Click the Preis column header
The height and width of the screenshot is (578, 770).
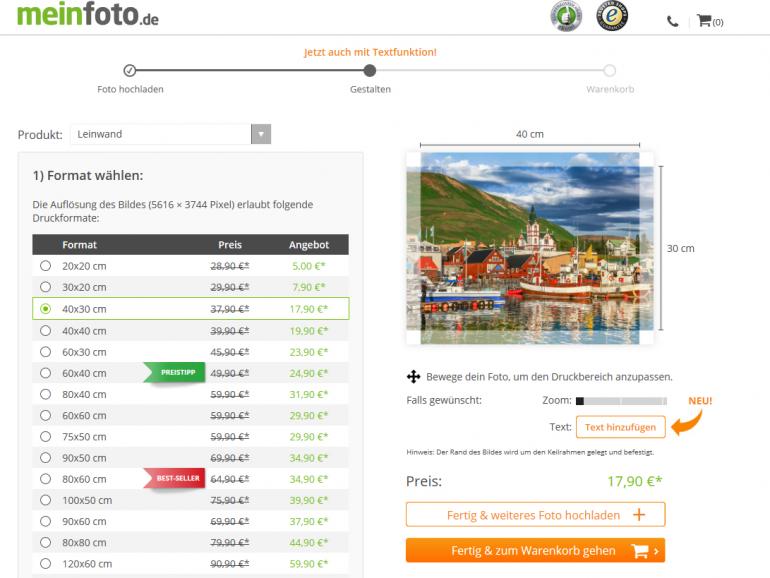click(x=230, y=245)
